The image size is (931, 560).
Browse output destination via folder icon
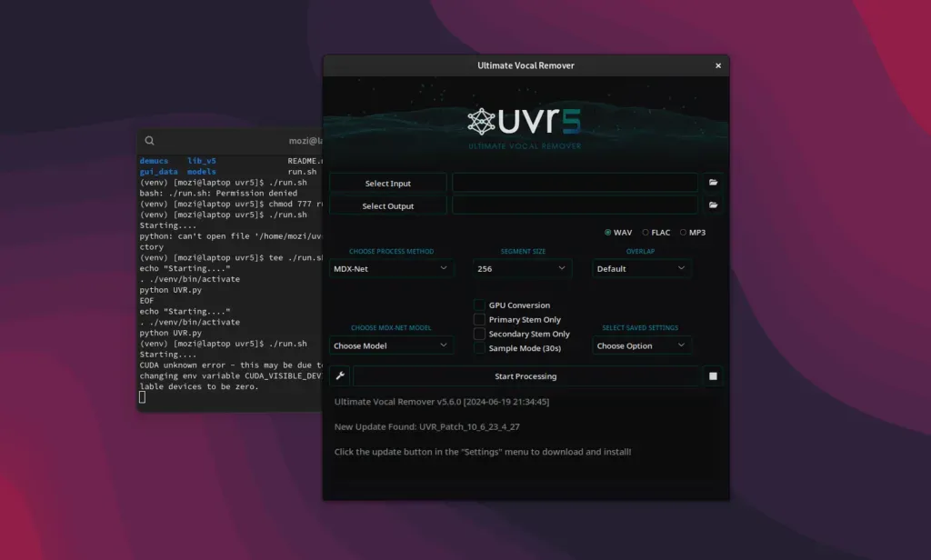(713, 205)
